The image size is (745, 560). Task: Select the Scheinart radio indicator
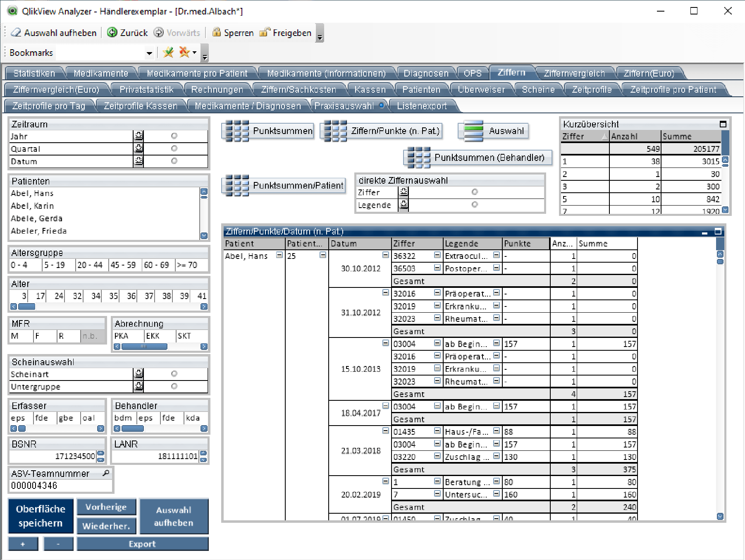pyautogui.click(x=174, y=374)
